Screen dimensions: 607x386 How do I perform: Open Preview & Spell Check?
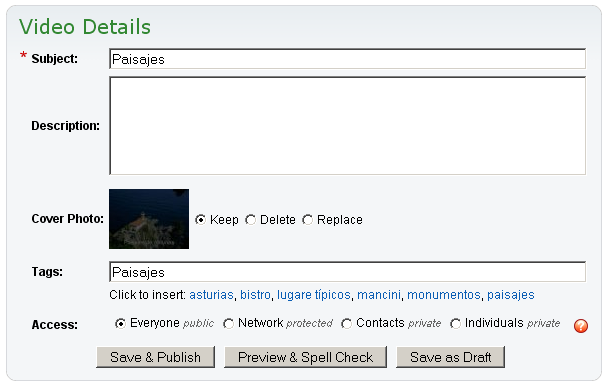point(305,357)
